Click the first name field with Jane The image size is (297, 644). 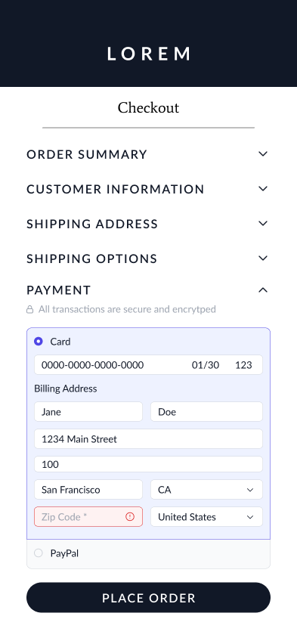(88, 411)
